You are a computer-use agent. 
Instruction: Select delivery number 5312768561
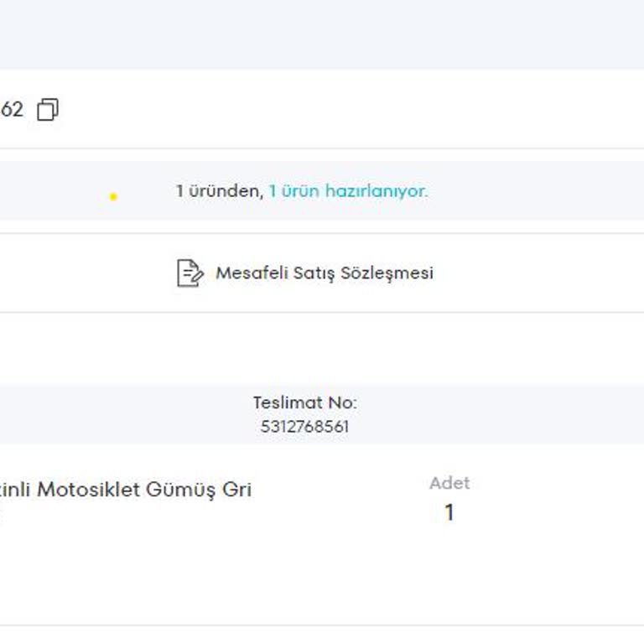304,427
